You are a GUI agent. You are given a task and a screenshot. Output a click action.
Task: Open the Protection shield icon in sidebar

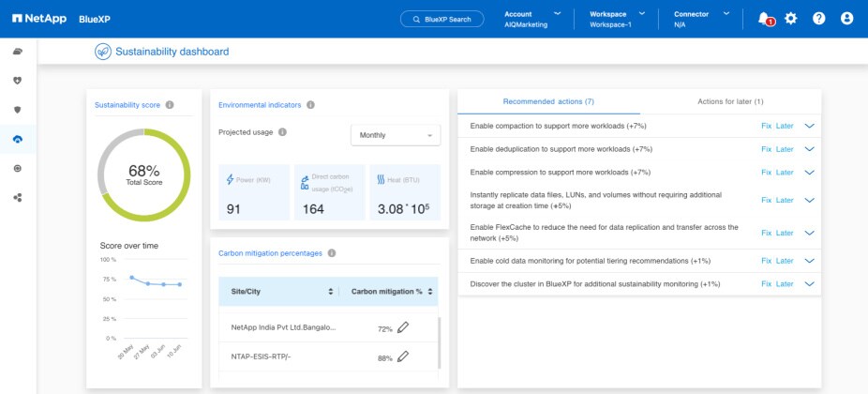click(x=18, y=110)
